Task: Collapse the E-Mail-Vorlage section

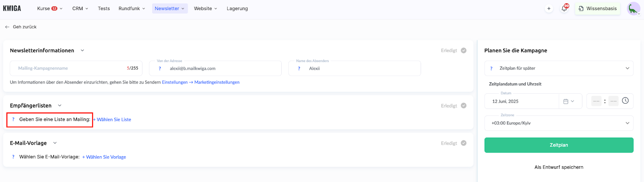Action: point(55,143)
